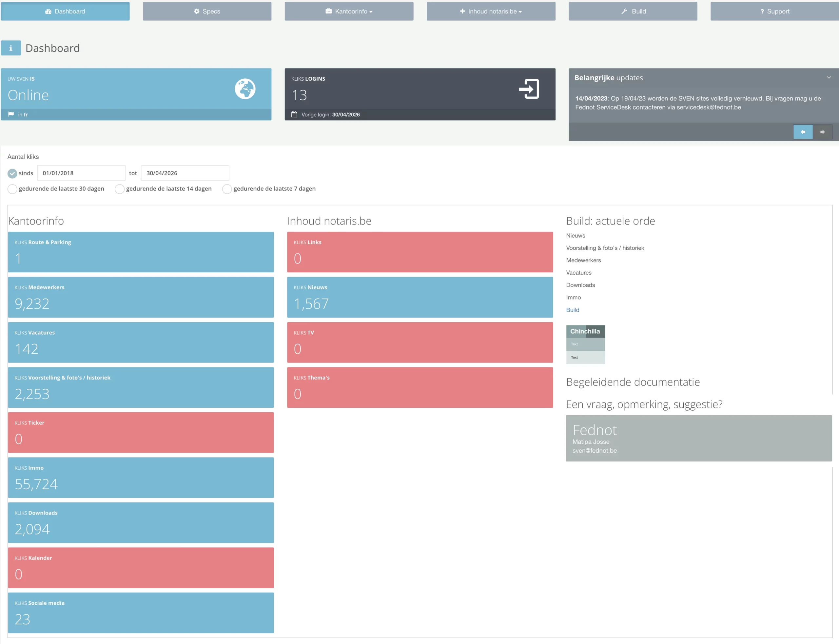839x644 pixels.
Task: Open the Thema's clicks card
Action: click(x=420, y=388)
